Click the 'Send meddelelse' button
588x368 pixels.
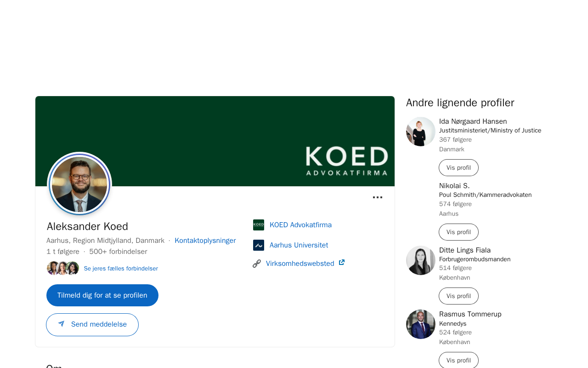92,325
